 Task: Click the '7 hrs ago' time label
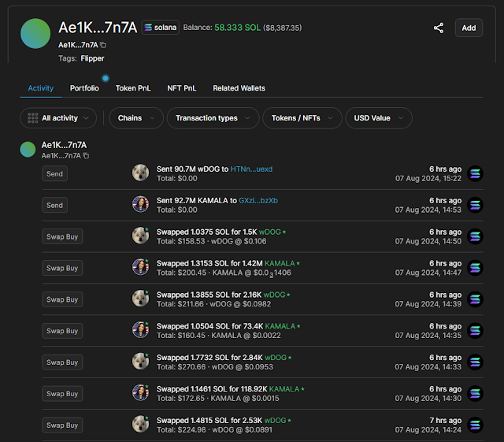point(445,421)
